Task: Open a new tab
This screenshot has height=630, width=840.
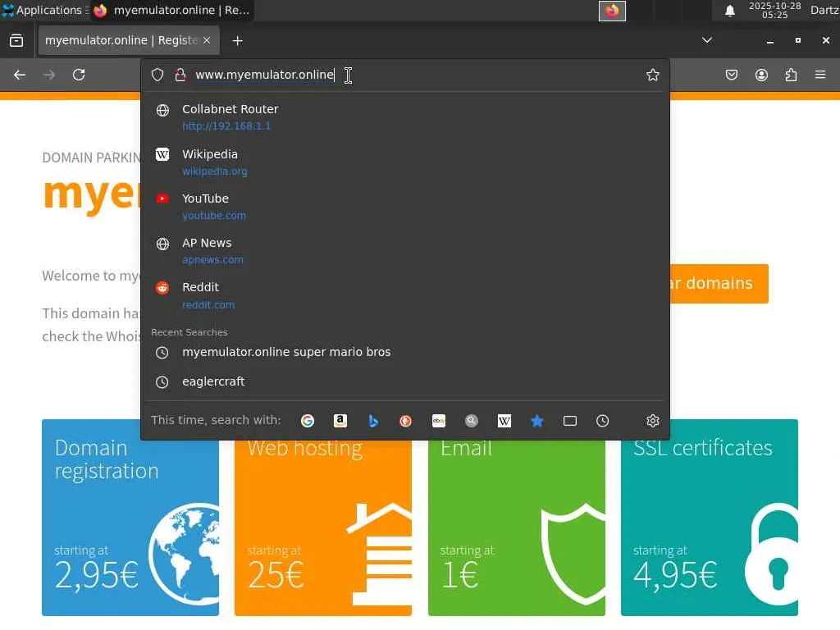Action: click(x=237, y=41)
